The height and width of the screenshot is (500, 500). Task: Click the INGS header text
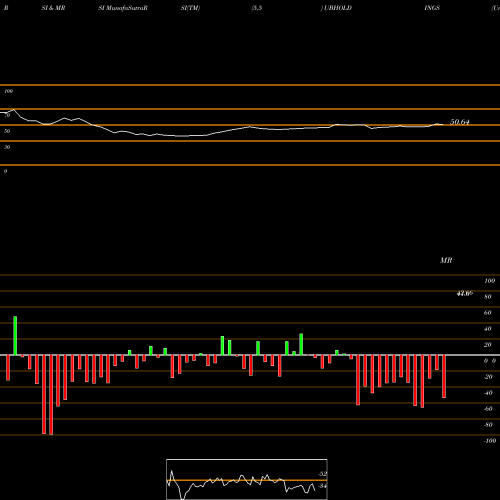pos(432,8)
